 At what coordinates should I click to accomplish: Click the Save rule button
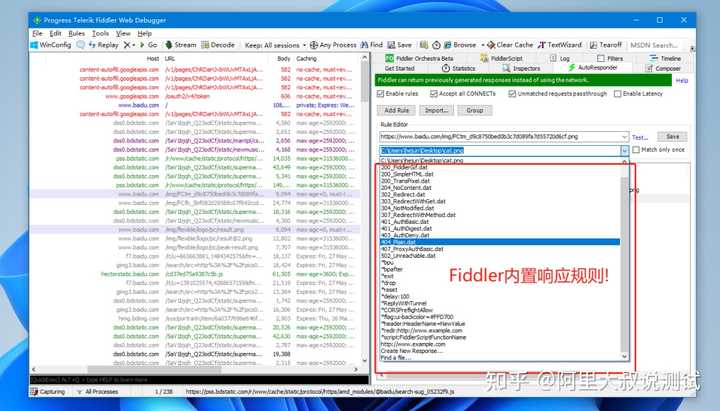(x=672, y=136)
